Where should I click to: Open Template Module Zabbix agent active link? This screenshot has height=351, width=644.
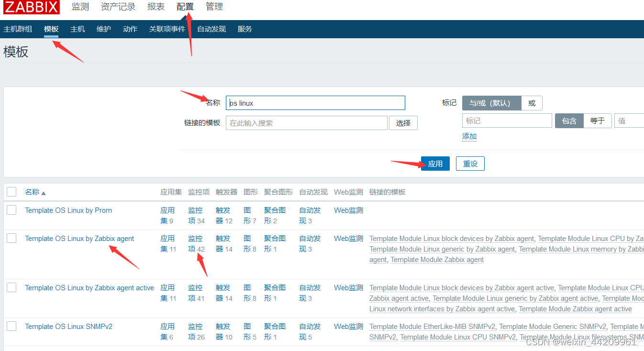point(575,309)
